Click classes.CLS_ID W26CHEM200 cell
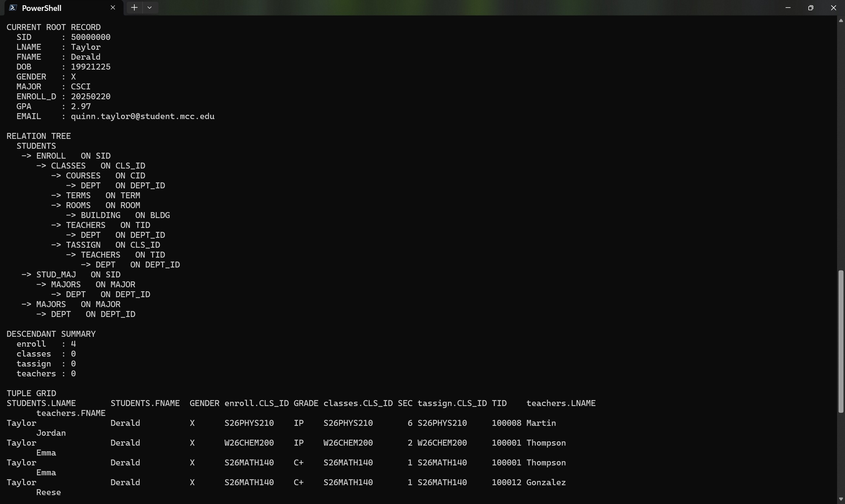845x504 pixels. (348, 443)
